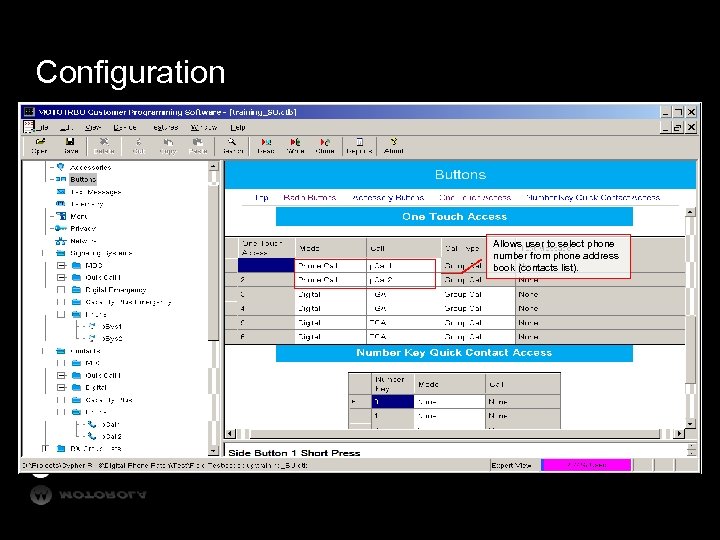Jump to Top link in Buttons page
The image size is (720, 540).
click(x=262, y=197)
